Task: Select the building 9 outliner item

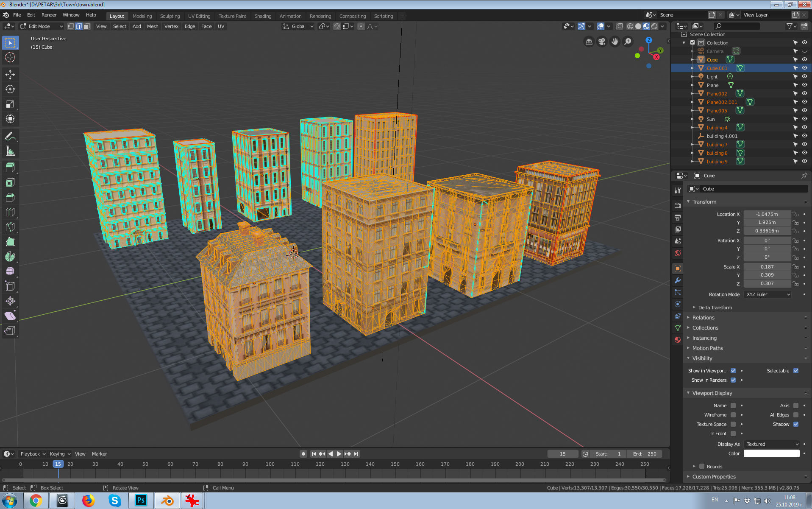Action: [717, 162]
